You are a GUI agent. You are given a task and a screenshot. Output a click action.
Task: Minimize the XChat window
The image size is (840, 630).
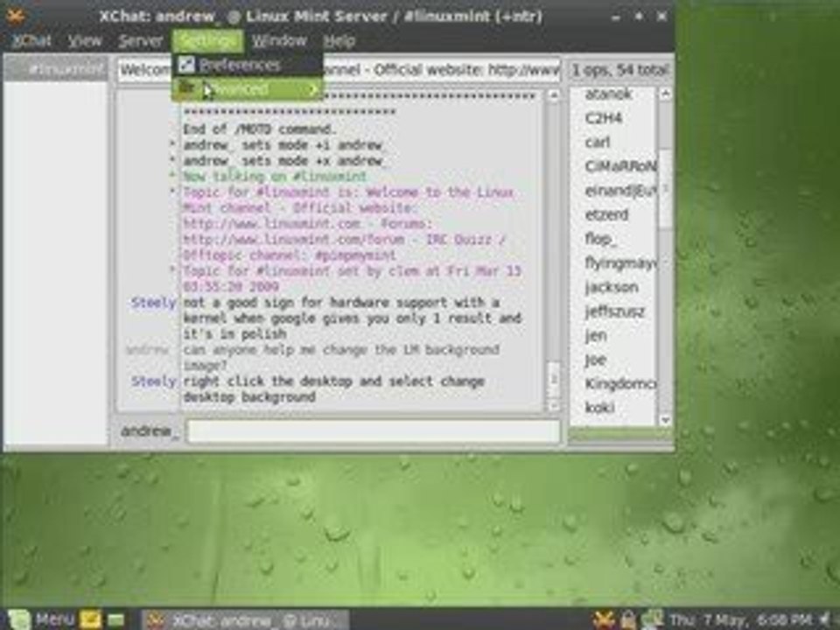[615, 17]
